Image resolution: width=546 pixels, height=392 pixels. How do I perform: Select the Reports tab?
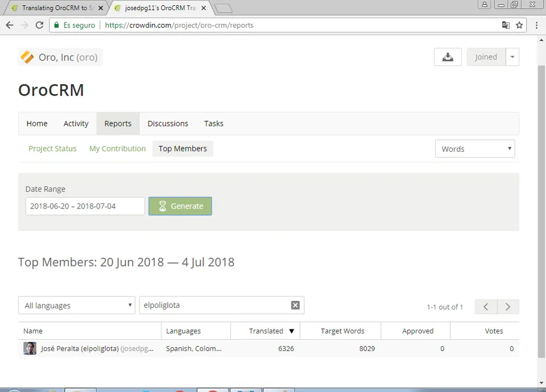pyautogui.click(x=118, y=123)
